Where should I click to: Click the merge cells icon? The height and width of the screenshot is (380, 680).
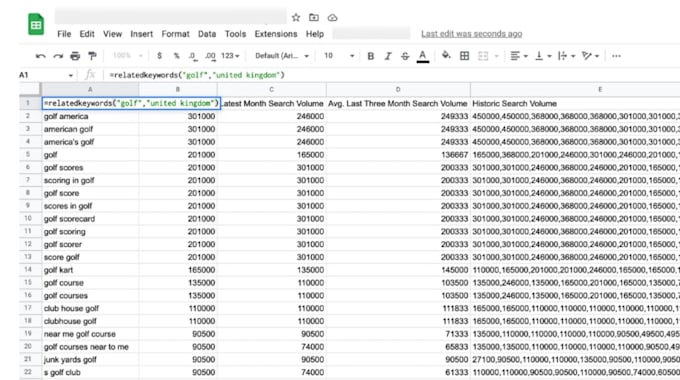tap(483, 56)
